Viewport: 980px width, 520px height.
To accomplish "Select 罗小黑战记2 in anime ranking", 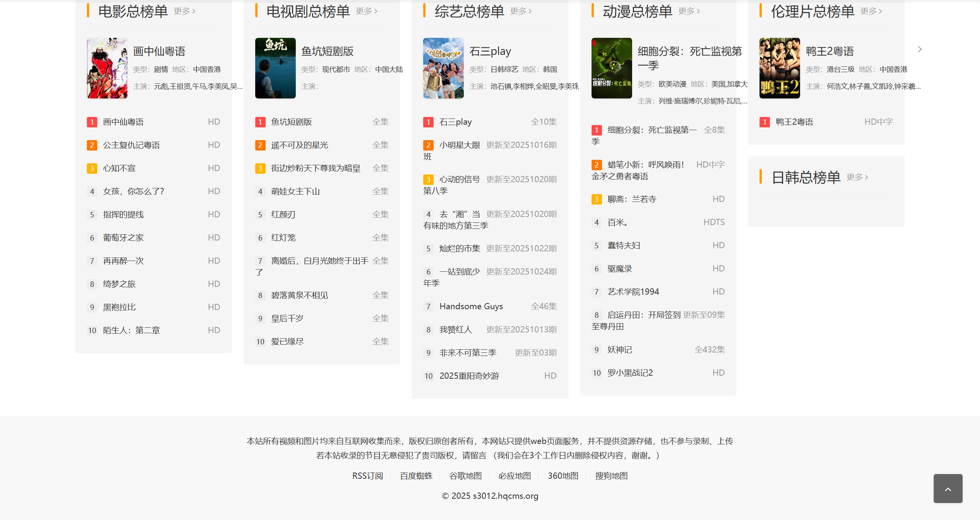I will coord(630,373).
